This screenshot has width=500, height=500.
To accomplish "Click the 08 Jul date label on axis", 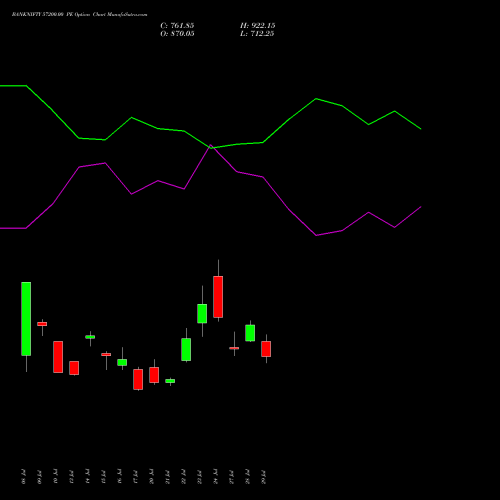I will (23, 477).
